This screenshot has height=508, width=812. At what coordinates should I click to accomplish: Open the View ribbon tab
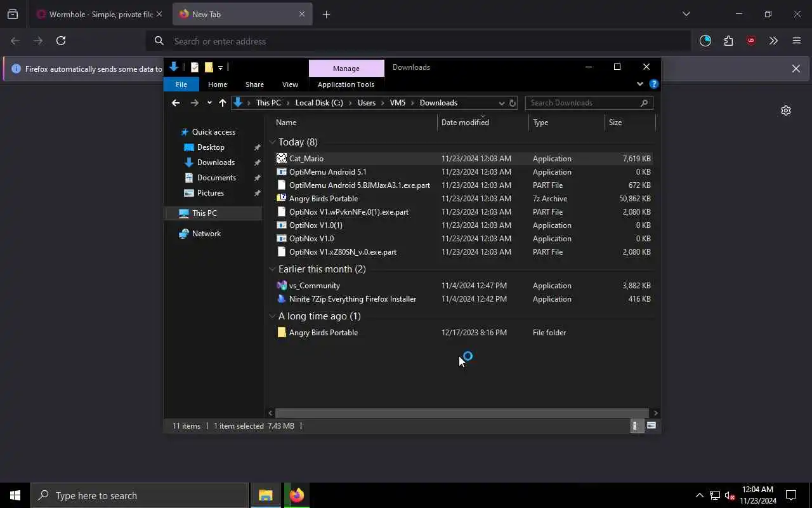pyautogui.click(x=290, y=84)
